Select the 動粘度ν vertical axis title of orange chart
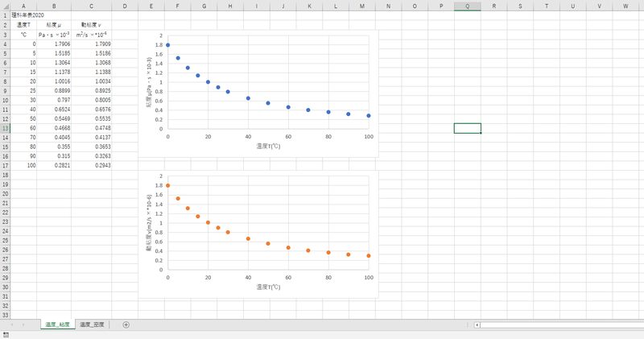The image size is (644, 339). pyautogui.click(x=149, y=223)
